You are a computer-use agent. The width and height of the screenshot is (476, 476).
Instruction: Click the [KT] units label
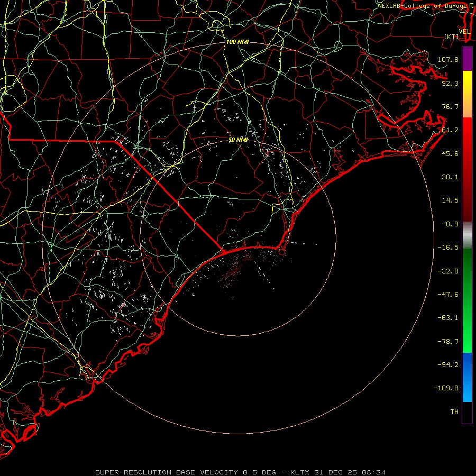(452, 36)
